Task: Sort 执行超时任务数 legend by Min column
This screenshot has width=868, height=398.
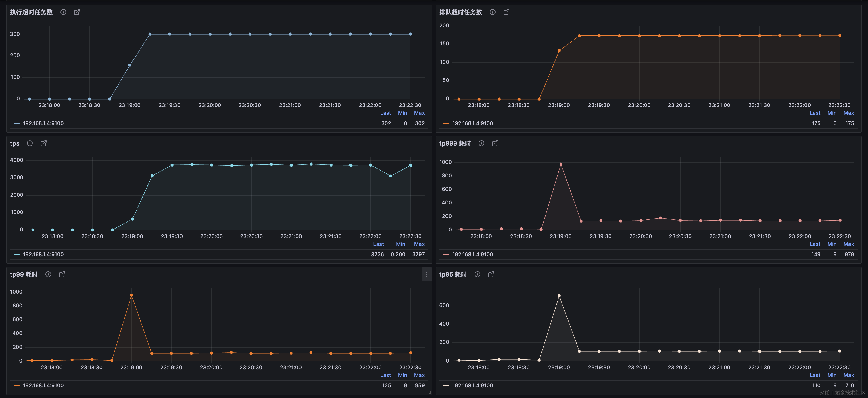Action: point(402,113)
